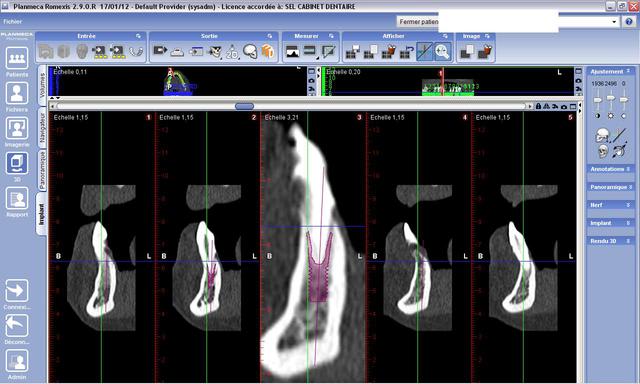The image size is (640, 384).
Task: Toggle the lock icon above cross-section views
Action: [538, 107]
